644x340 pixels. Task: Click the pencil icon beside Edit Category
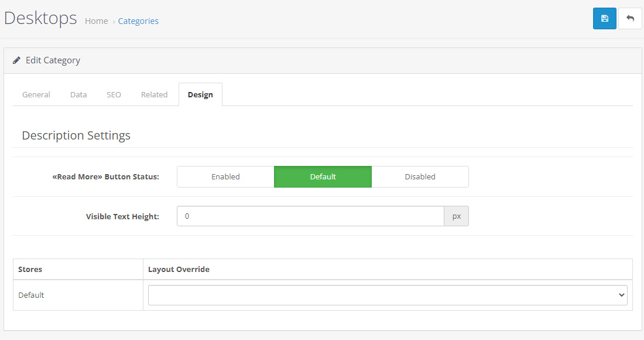(x=16, y=60)
